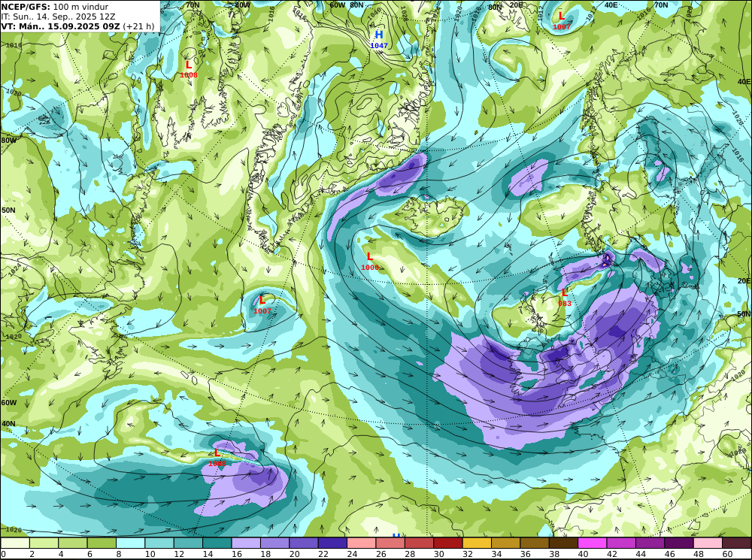Select the 28–30 red-brown legend swatch
752x560 pixels.
click(419, 543)
